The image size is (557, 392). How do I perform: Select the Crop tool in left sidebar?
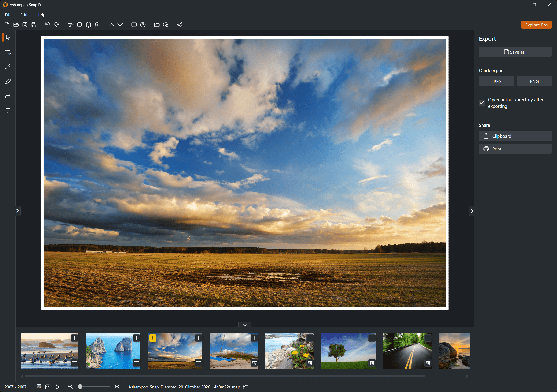pyautogui.click(x=8, y=52)
